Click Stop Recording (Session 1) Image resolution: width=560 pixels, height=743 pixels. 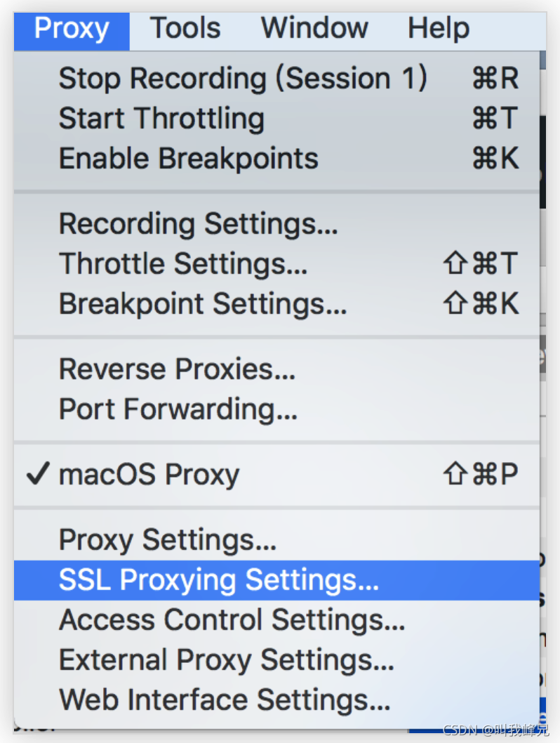pos(242,78)
